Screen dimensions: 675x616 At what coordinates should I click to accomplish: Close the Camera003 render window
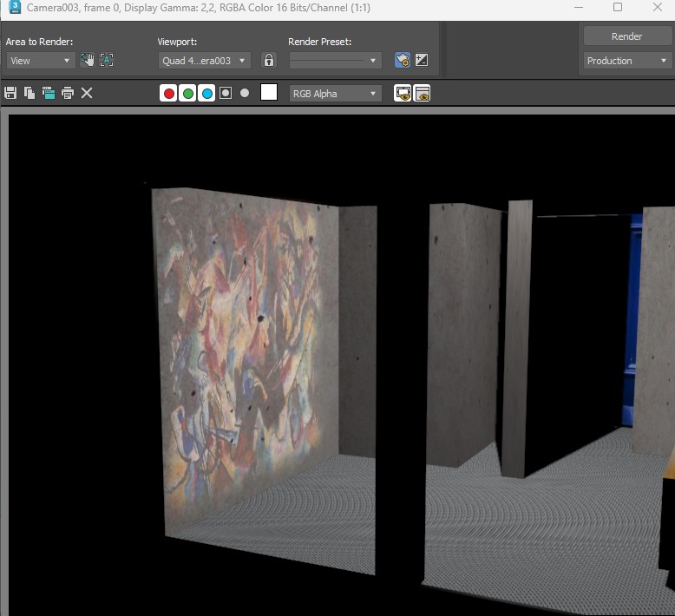tap(658, 7)
